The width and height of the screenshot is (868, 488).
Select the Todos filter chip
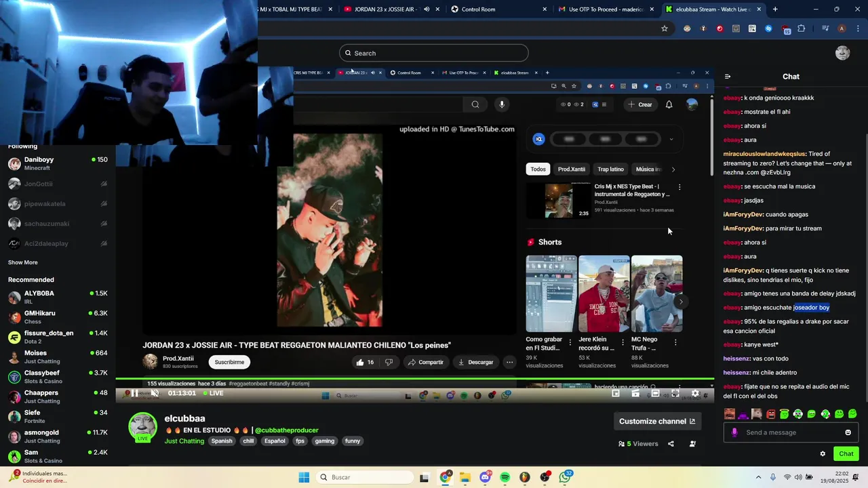[538, 169]
